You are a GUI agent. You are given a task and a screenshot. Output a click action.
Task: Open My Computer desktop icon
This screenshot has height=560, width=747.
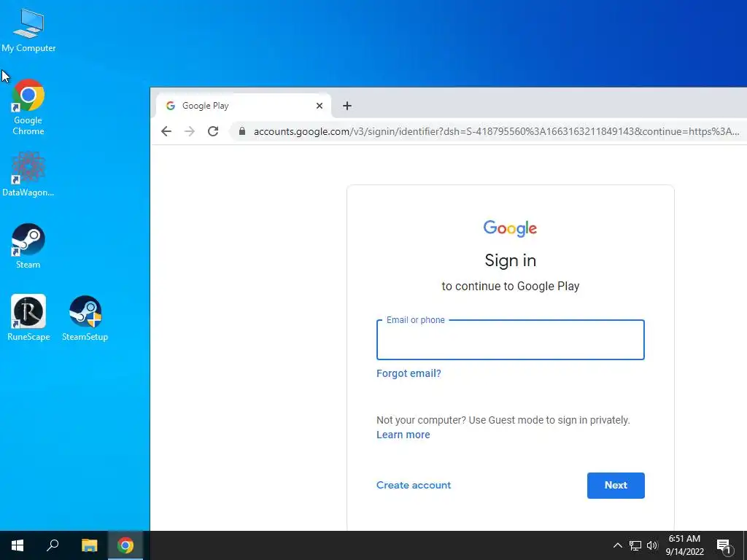click(x=28, y=31)
